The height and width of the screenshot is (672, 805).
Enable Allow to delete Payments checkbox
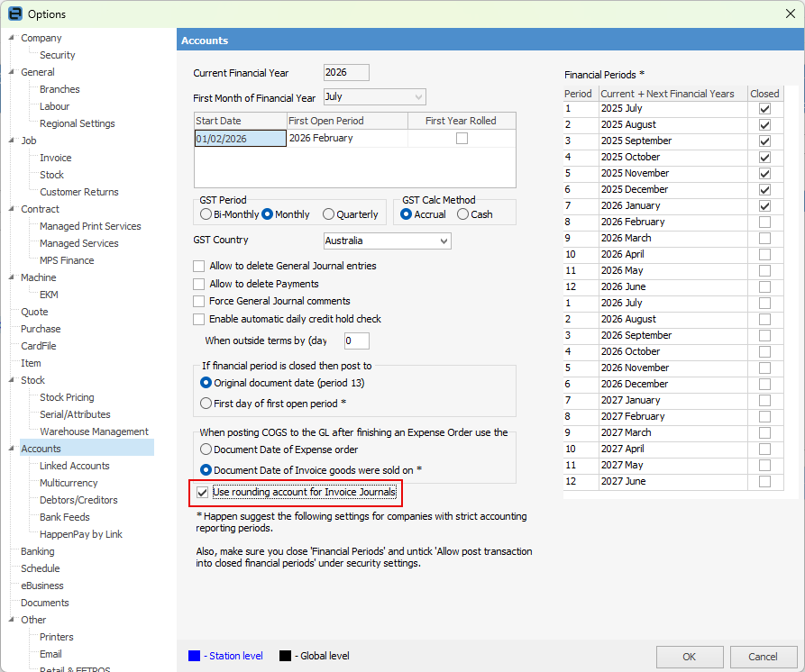tap(198, 284)
